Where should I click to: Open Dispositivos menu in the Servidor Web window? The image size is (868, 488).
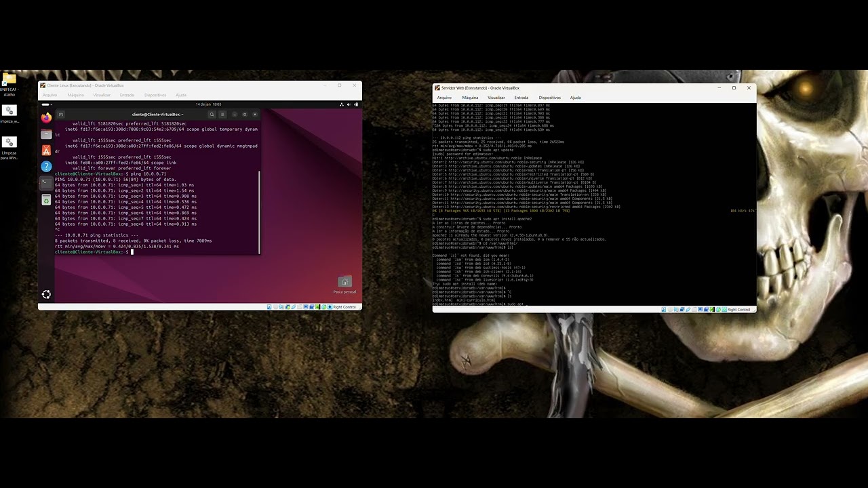[550, 98]
